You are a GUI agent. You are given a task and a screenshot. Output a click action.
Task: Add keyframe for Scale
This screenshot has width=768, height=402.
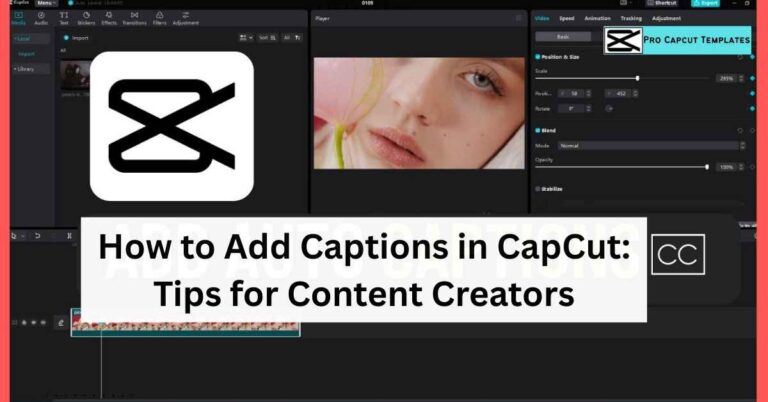pos(752,78)
